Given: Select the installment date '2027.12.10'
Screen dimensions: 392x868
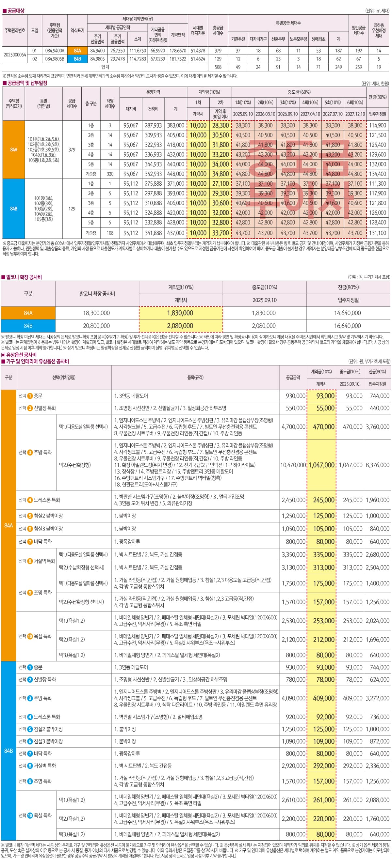Looking at the screenshot, I should (355, 114).
